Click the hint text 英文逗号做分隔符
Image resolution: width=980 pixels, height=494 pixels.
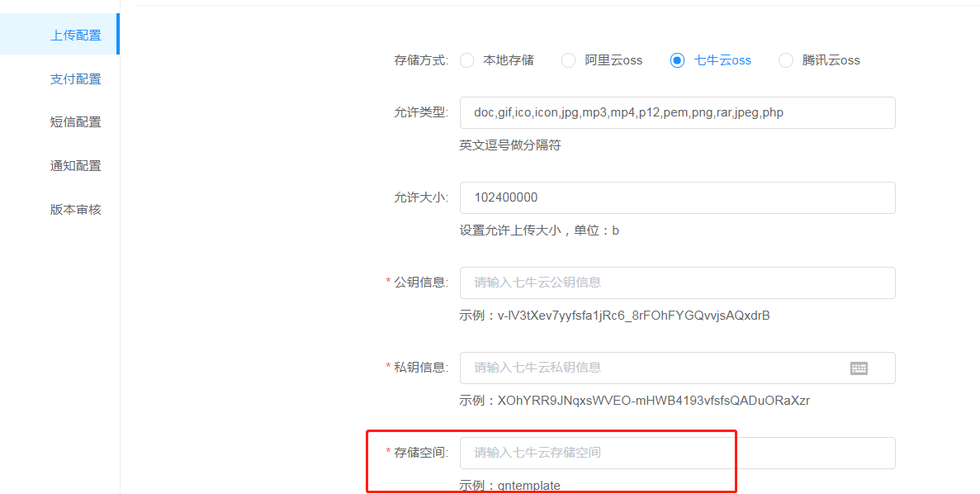pyautogui.click(x=510, y=145)
